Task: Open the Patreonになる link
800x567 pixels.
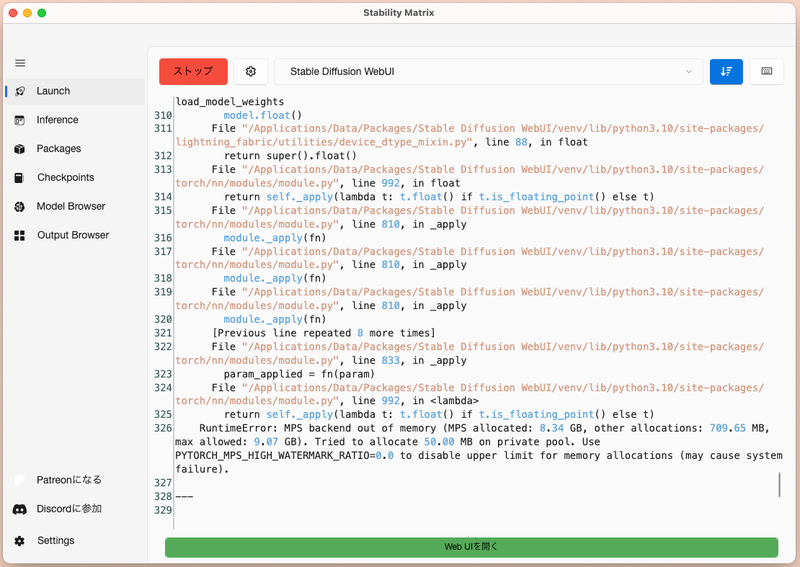Action: (x=69, y=480)
